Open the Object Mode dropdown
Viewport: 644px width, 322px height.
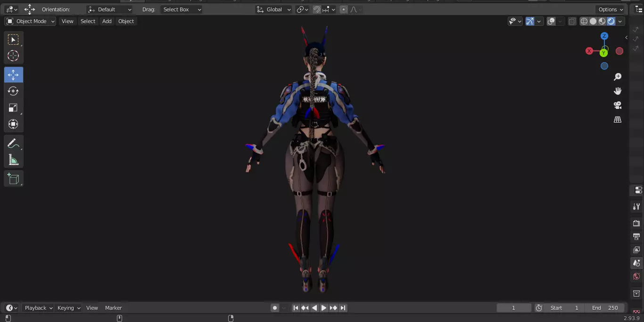point(30,21)
